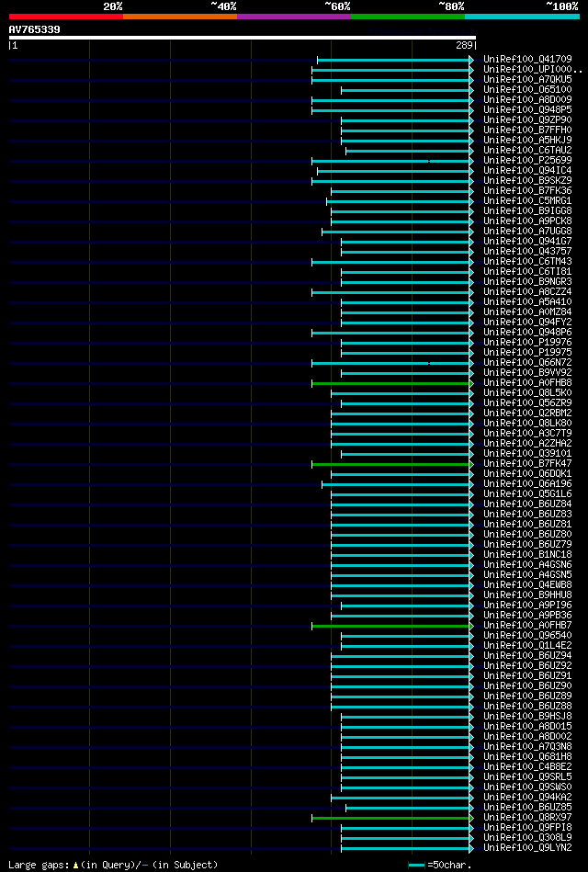The width and height of the screenshot is (588, 872).
Task: Select the UniRef100_Q9SWS0 label
Action: (x=527, y=787)
